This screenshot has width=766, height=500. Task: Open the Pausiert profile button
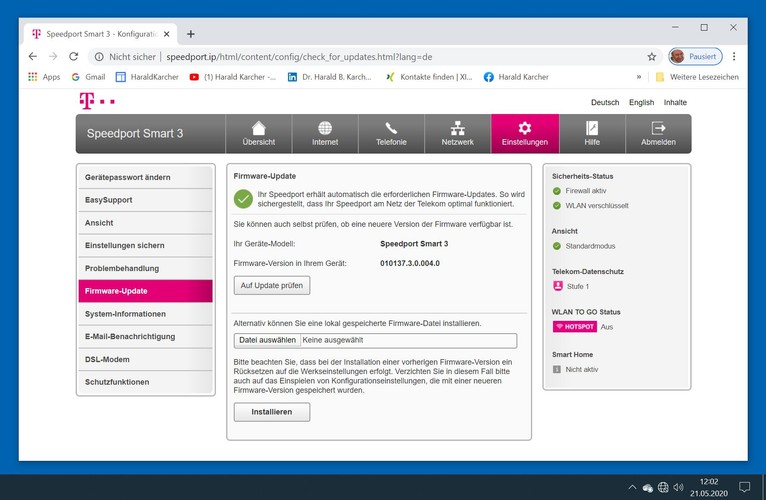point(695,57)
